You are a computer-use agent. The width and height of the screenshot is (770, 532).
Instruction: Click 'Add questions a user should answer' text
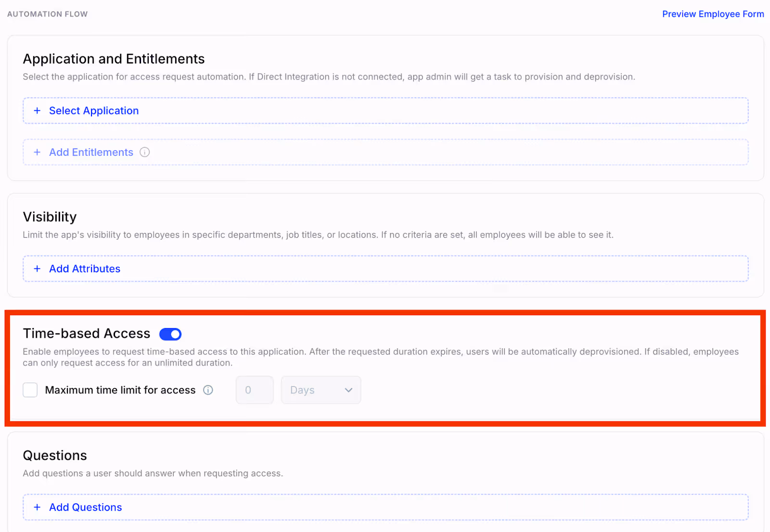point(153,473)
